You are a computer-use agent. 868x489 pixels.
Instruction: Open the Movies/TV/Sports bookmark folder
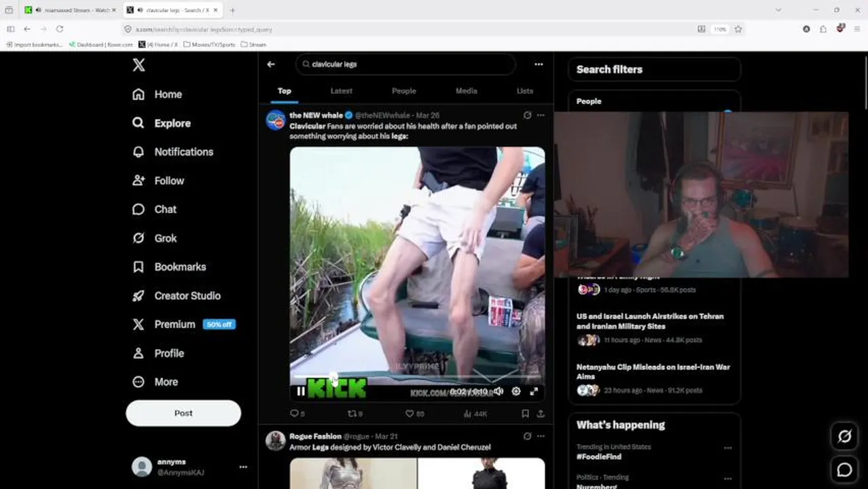tap(209, 45)
